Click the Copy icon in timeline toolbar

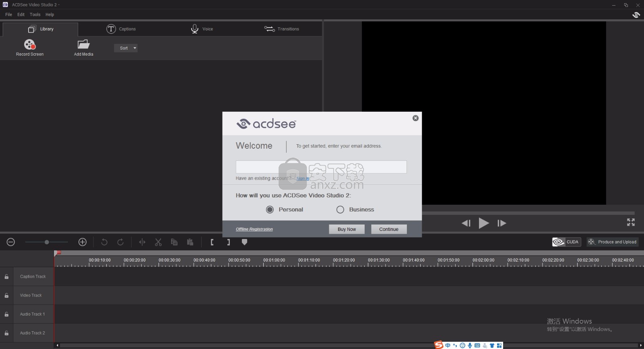(x=174, y=242)
